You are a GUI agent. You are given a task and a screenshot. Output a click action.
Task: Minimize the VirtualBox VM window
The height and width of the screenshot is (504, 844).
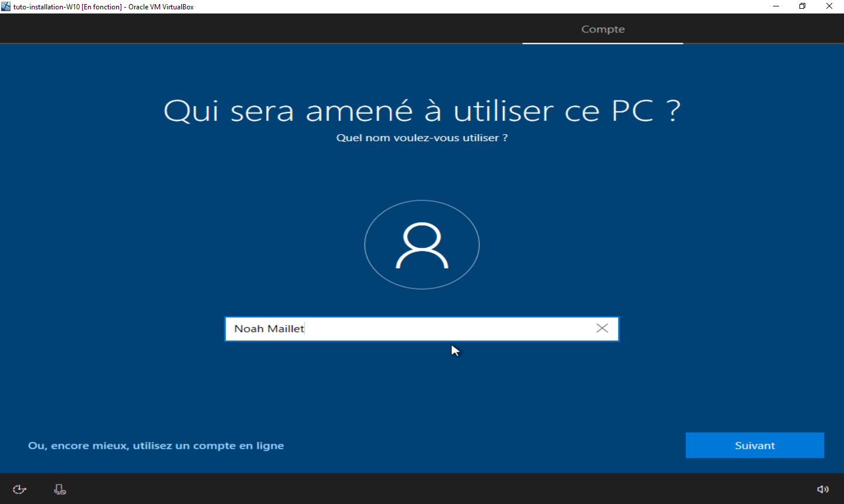click(776, 6)
